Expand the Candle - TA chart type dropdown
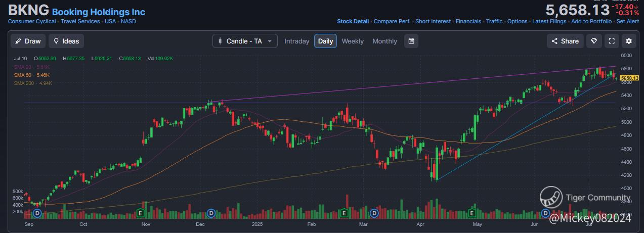644x233 pixels. tap(245, 41)
